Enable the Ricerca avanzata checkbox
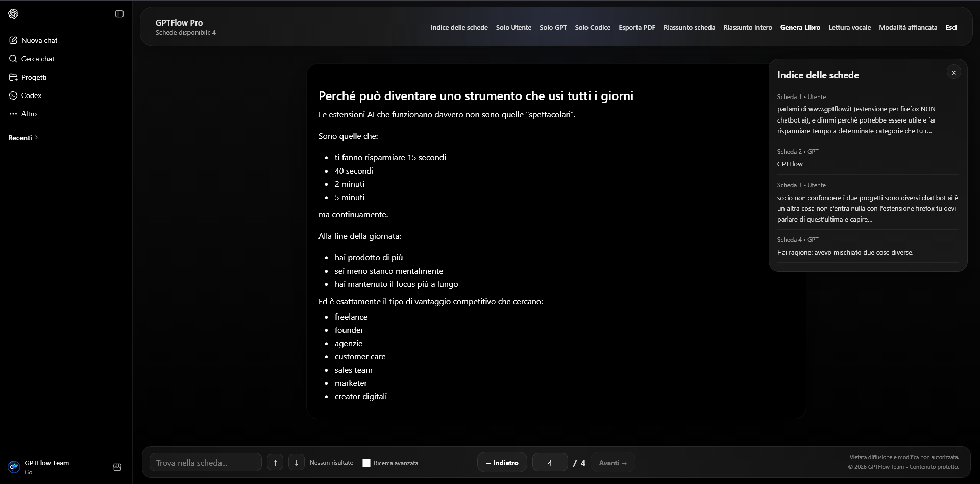Screen dimensions: 980x484 coord(366,463)
